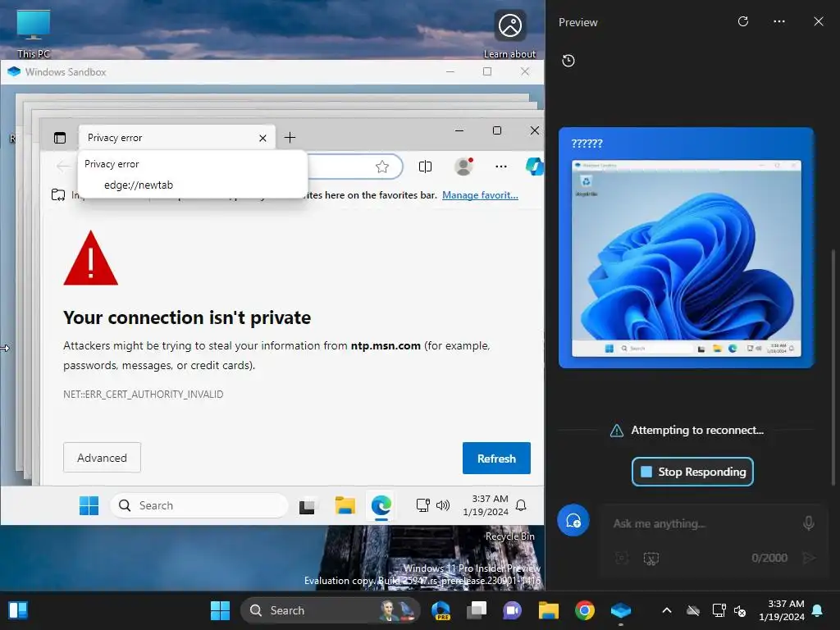840x630 pixels.
Task: Open Copilot icon in Edge sidebar
Action: point(534,167)
